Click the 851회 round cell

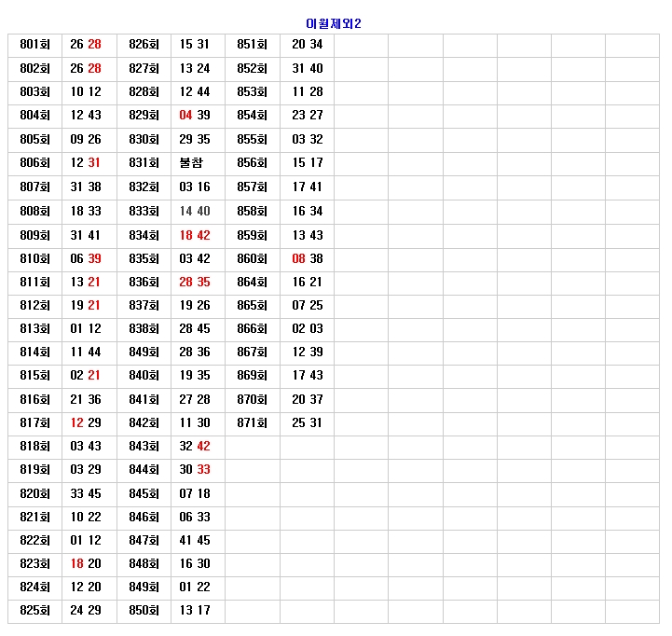[x=252, y=45]
